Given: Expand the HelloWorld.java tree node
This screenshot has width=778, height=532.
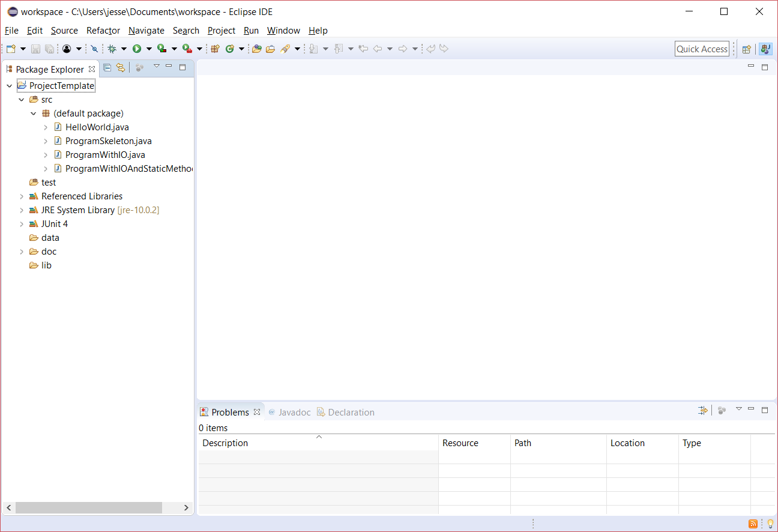Looking at the screenshot, I should 46,127.
